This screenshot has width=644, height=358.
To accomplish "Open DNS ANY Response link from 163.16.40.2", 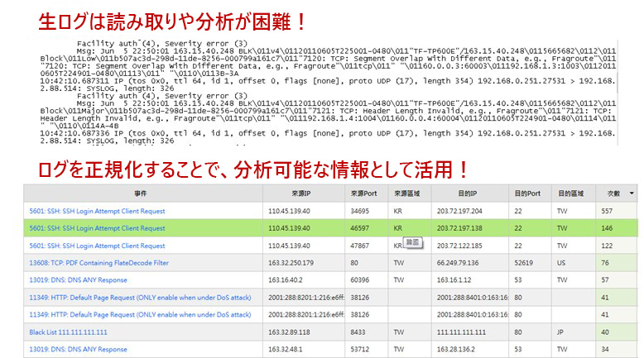I will [78, 280].
